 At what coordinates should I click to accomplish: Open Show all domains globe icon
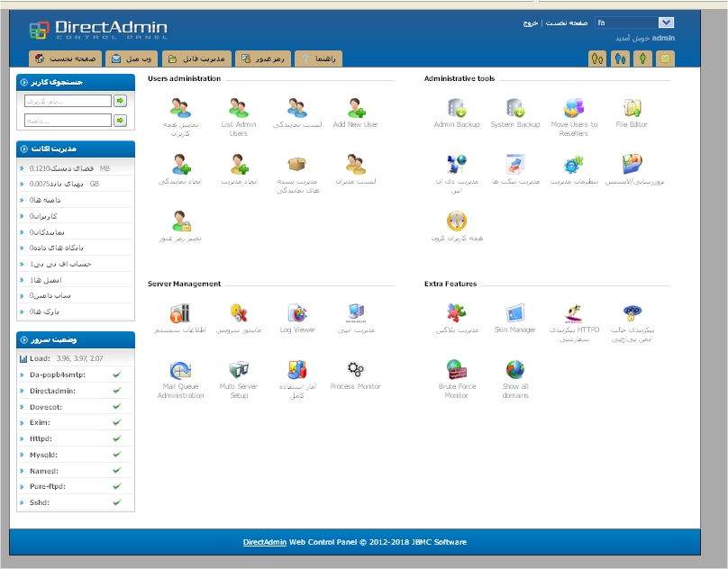(x=515, y=370)
